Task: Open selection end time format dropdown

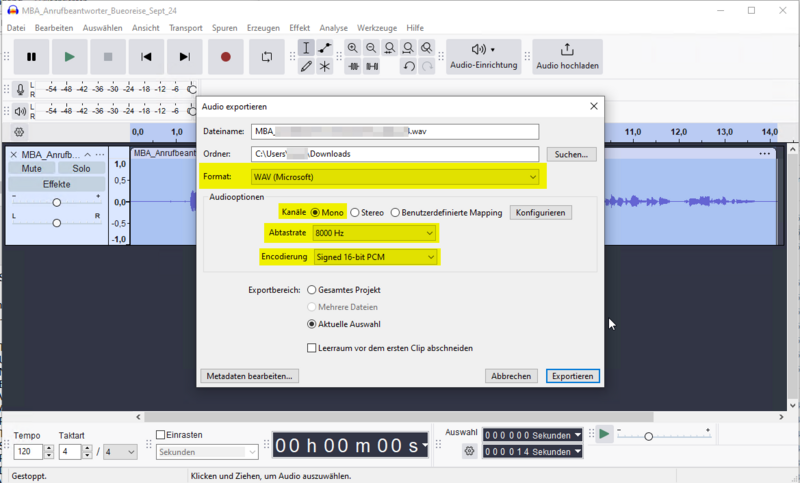Action: tap(578, 451)
